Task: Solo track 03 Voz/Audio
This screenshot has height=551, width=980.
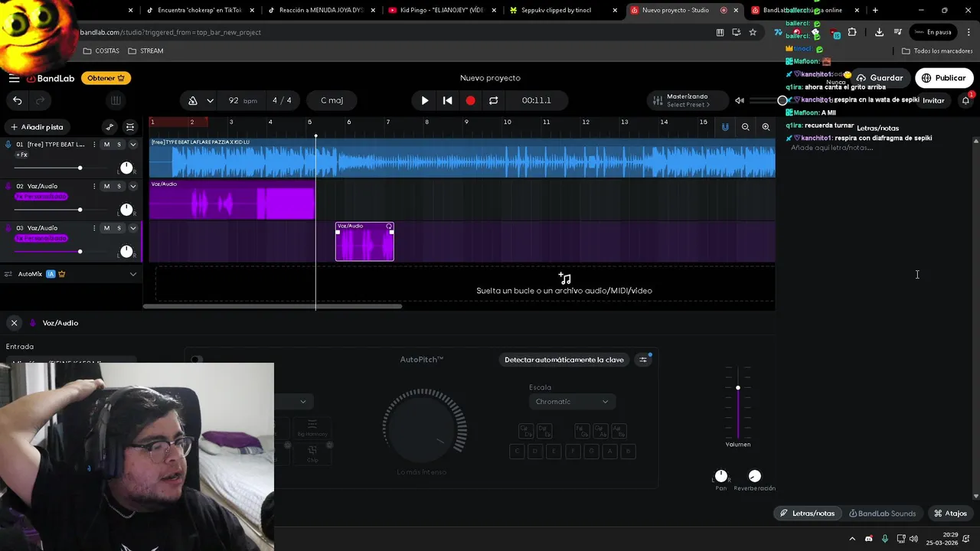Action: (119, 228)
